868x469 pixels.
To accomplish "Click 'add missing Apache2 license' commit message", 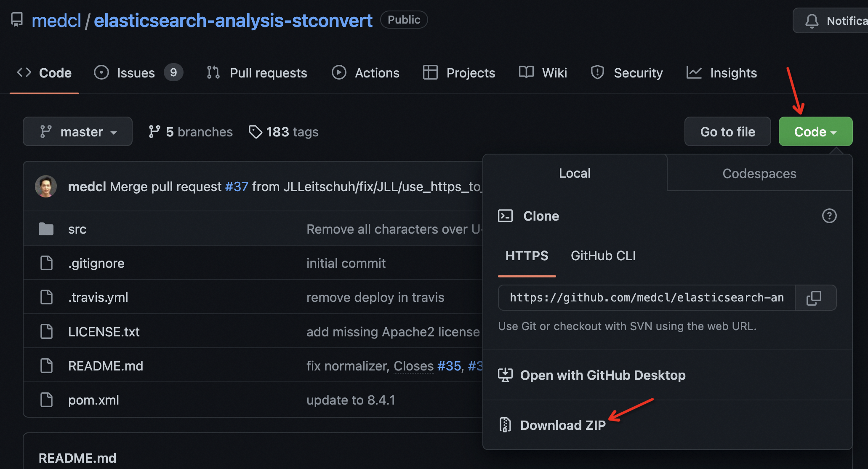I will coord(393,332).
